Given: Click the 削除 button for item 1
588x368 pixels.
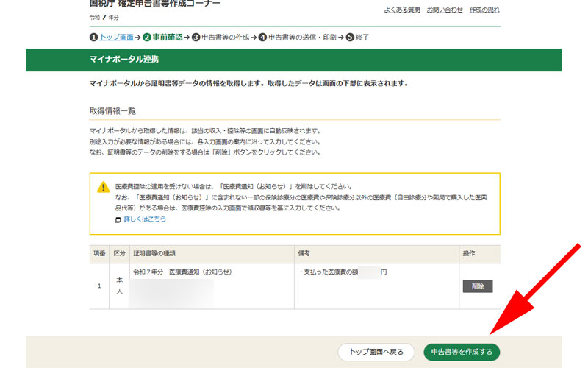Looking at the screenshot, I should pos(477,286).
